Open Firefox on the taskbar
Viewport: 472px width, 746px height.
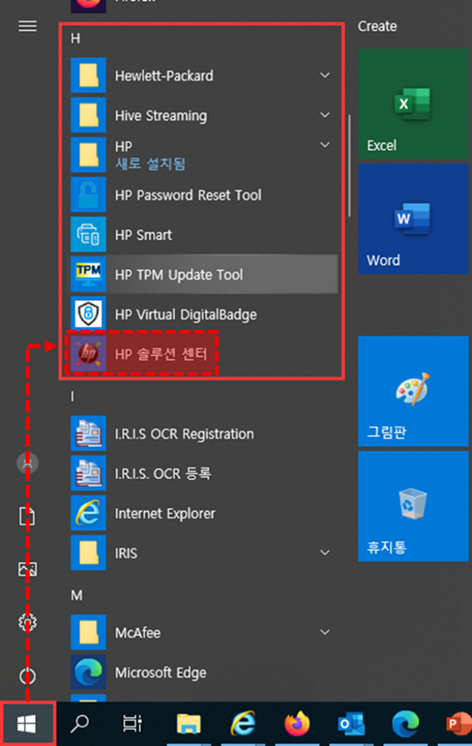[297, 724]
